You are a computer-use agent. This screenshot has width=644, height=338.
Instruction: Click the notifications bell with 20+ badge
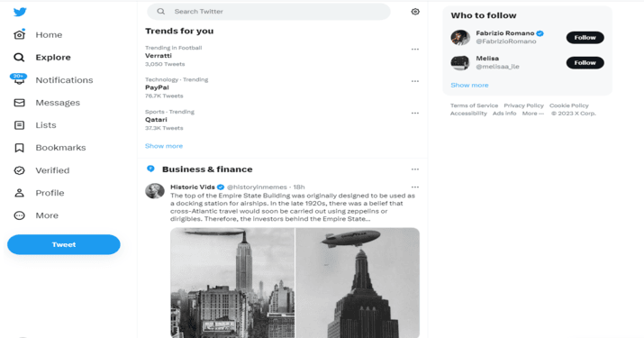[x=19, y=78]
